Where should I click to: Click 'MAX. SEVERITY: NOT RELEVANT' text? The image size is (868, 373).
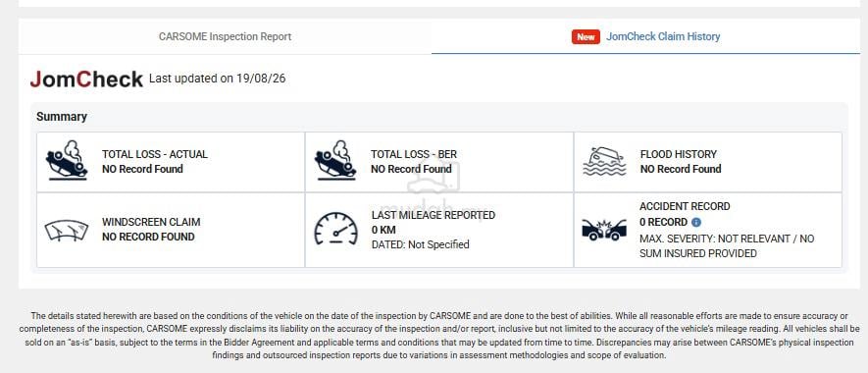[x=715, y=239]
